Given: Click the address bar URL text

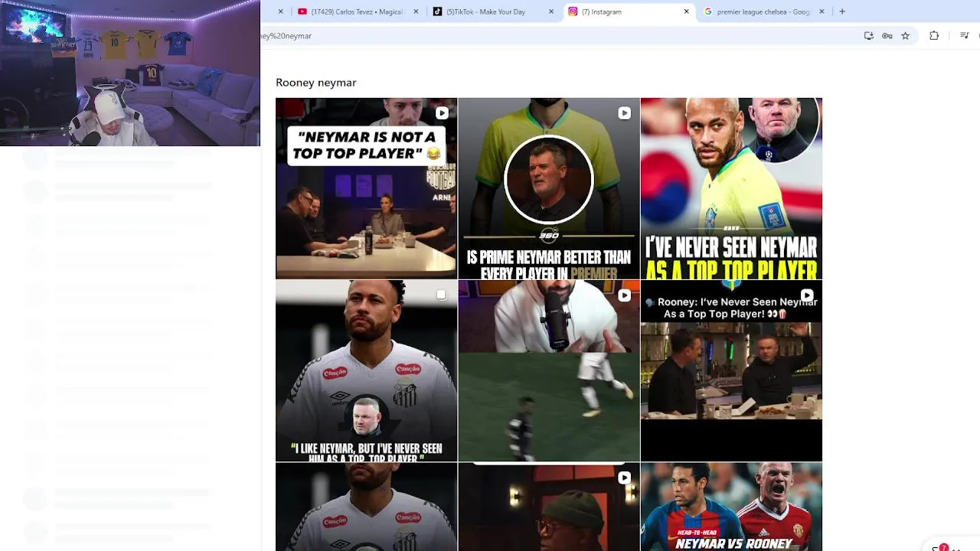Looking at the screenshot, I should click(286, 36).
